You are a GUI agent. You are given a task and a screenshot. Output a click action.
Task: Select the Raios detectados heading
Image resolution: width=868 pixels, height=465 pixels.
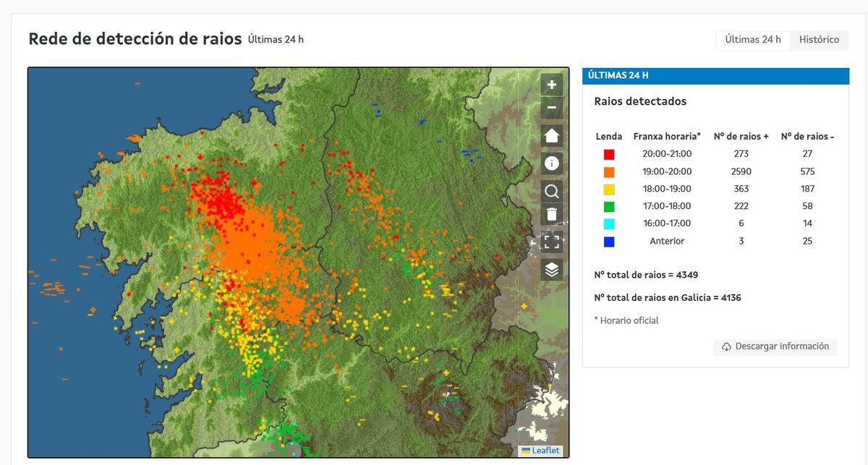[x=640, y=101]
